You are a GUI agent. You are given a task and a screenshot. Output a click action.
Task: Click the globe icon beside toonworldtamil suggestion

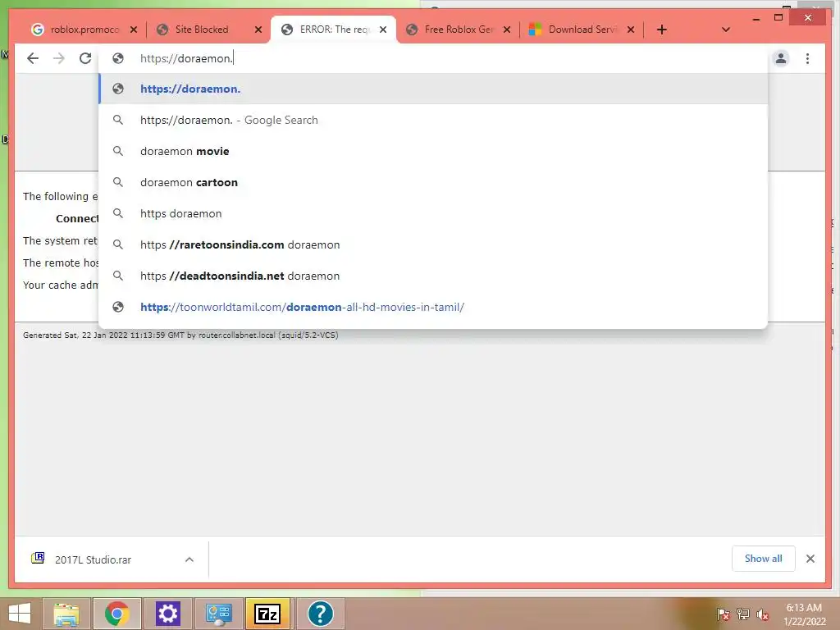point(118,307)
